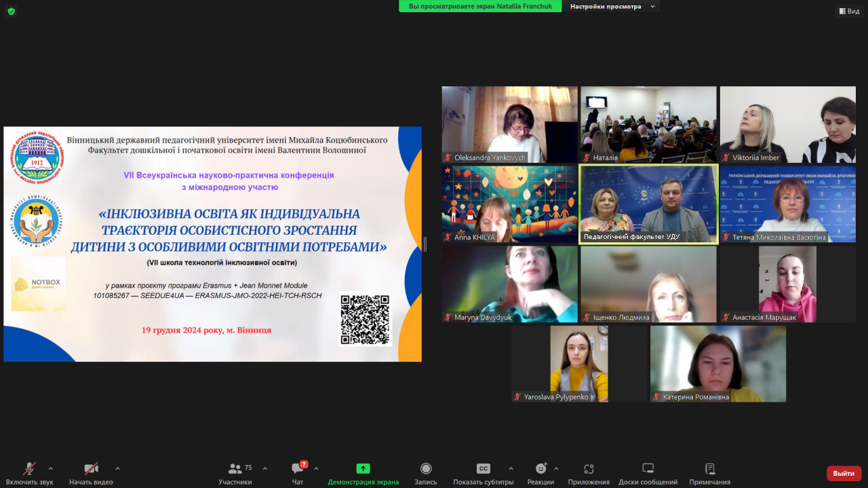Expand video options chevron next to Начать видео

point(117,470)
